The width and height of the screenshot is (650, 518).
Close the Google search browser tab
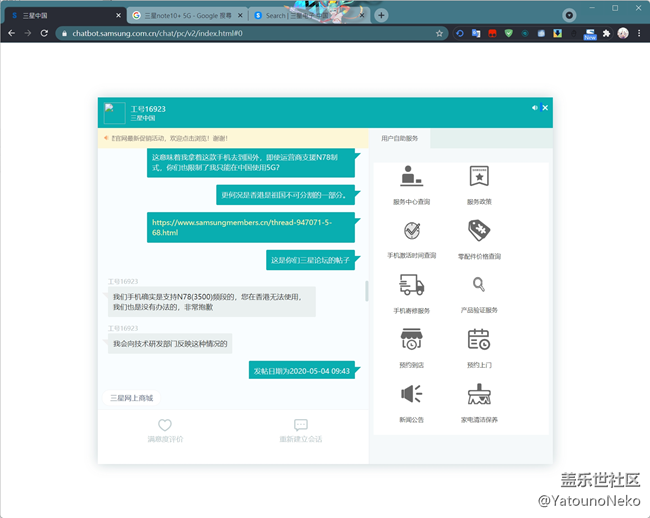point(240,15)
